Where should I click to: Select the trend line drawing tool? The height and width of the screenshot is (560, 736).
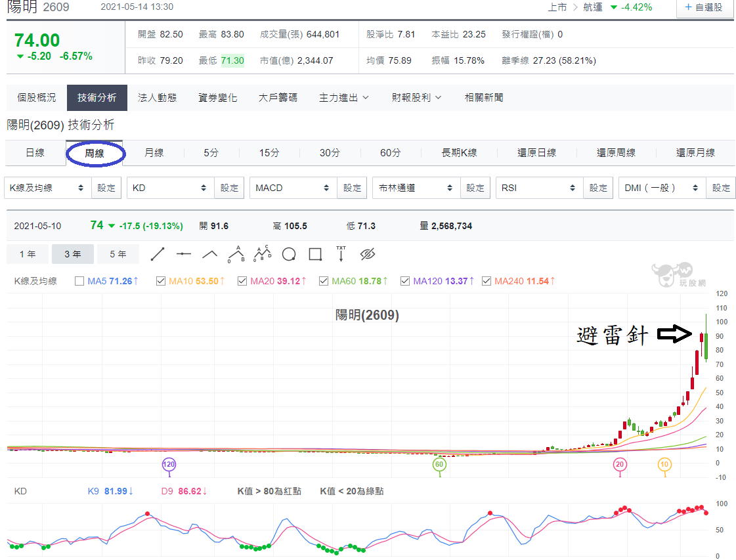(157, 255)
